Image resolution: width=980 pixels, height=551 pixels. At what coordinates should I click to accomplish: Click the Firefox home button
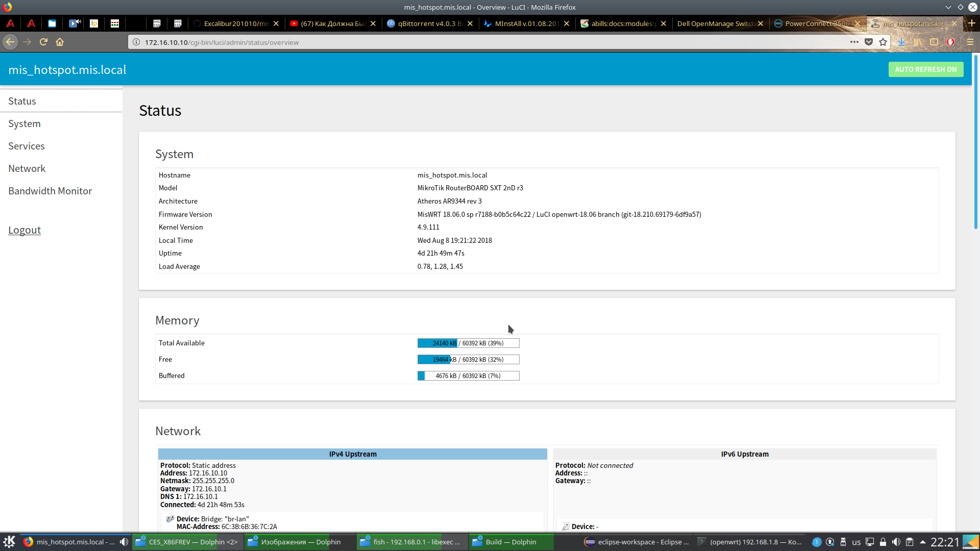pos(60,42)
